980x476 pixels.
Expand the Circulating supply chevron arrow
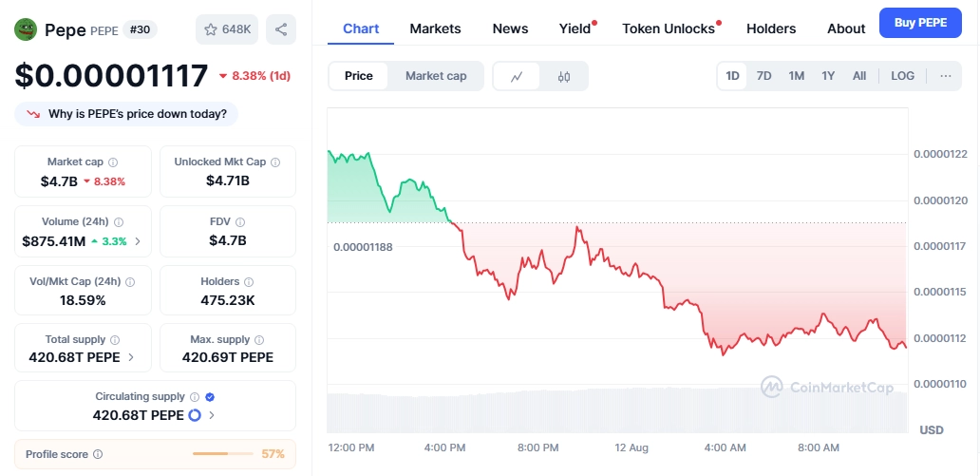coord(211,415)
